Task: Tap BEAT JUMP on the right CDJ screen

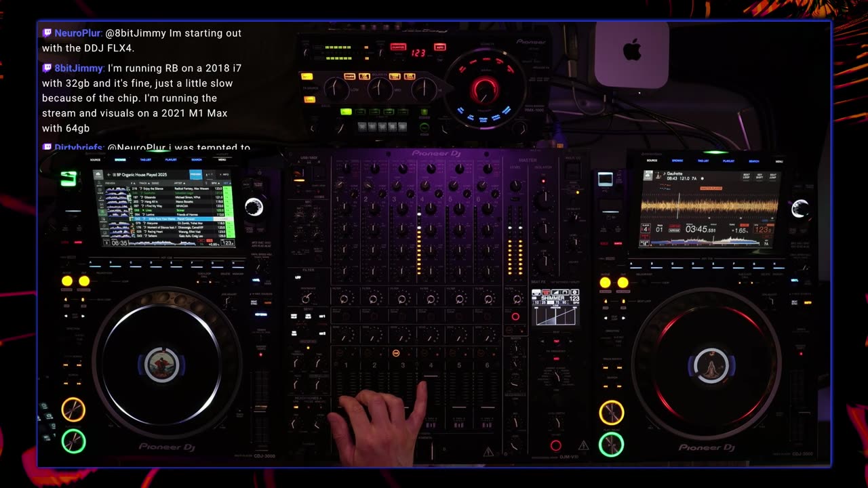Action: (x=773, y=176)
